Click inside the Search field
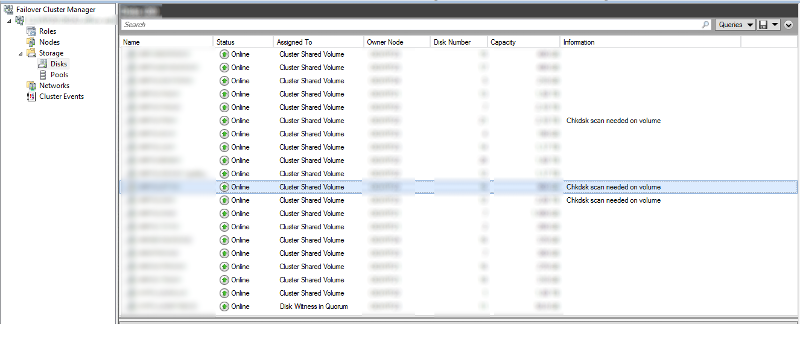Image resolution: width=800 pixels, height=361 pixels. [x=411, y=24]
